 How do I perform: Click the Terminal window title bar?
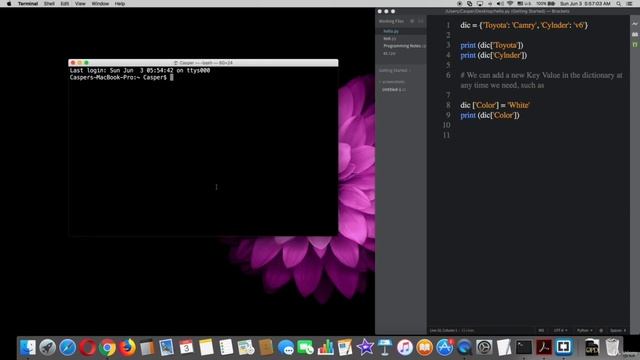203,63
